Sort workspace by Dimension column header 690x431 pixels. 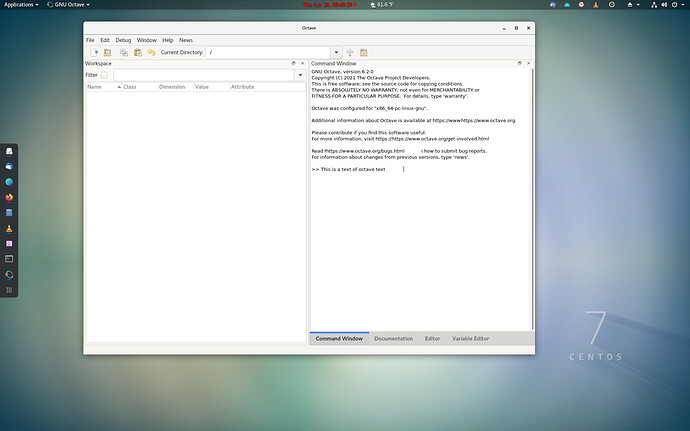pos(175,87)
